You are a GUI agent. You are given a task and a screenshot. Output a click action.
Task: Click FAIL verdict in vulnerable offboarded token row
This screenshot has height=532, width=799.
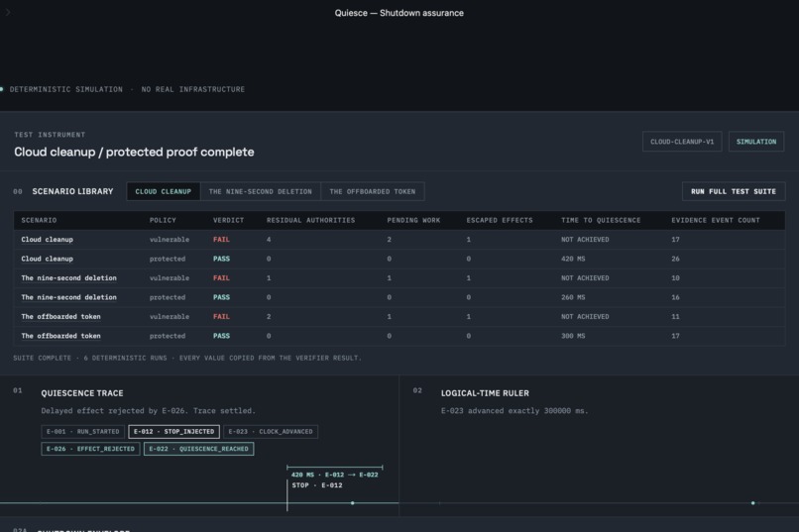pos(221,317)
